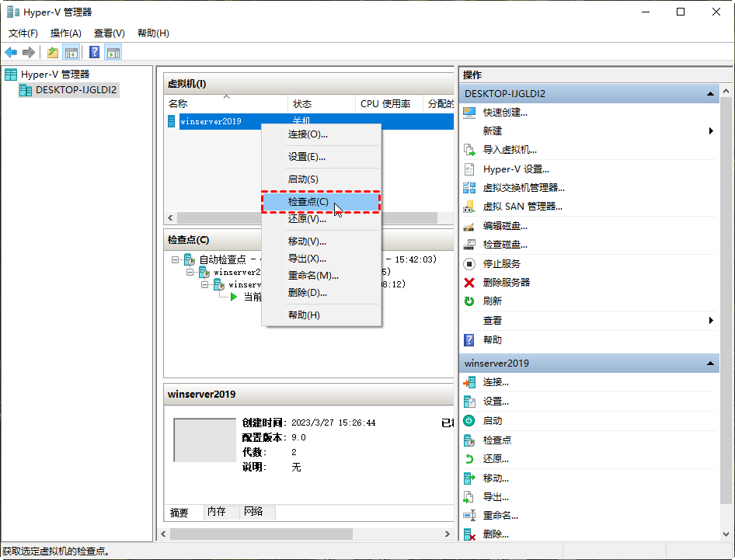This screenshot has height=560, width=735.
Task: Click the back arrow toolbar icon
Action: point(11,52)
